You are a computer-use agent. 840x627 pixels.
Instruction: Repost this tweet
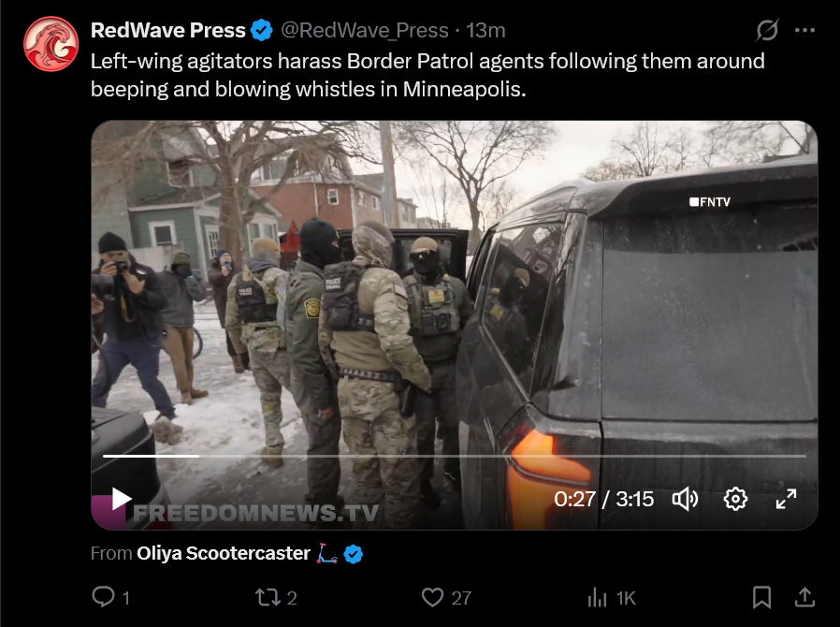point(276,597)
